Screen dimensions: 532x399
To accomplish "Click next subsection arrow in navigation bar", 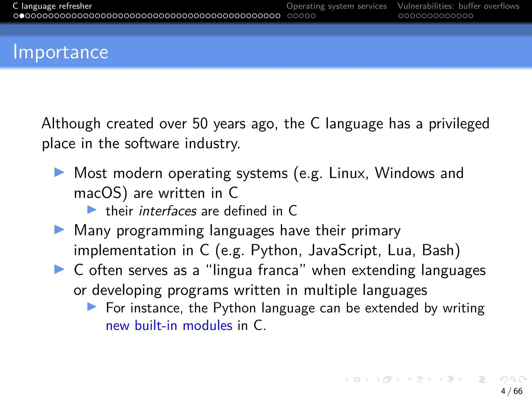I will coord(430,380).
